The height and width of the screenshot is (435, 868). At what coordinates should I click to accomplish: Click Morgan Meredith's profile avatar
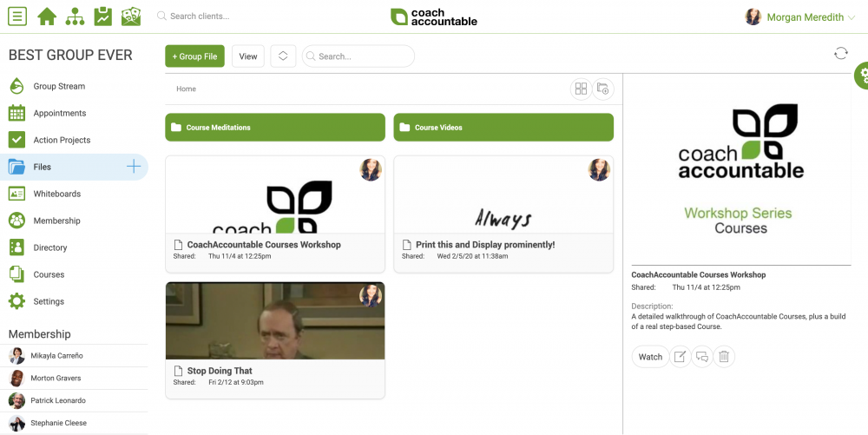(x=753, y=17)
